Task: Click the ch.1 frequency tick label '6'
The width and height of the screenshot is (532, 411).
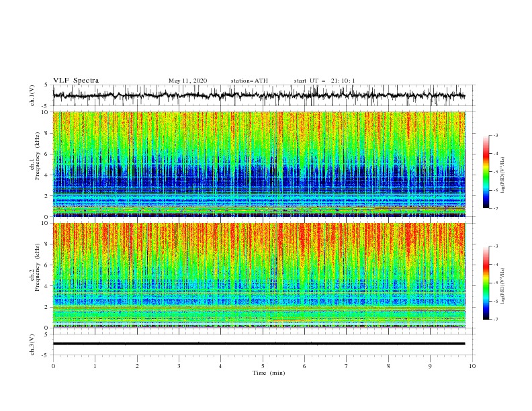Action: tap(47, 154)
